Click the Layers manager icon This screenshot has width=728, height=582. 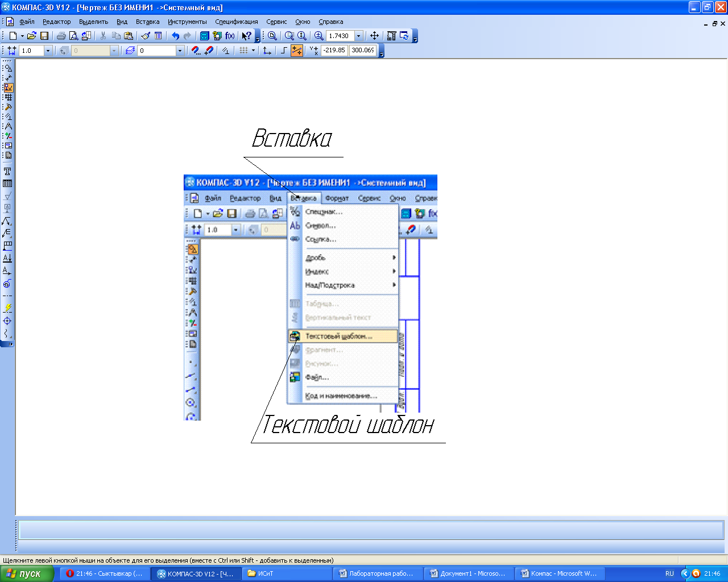[130, 51]
